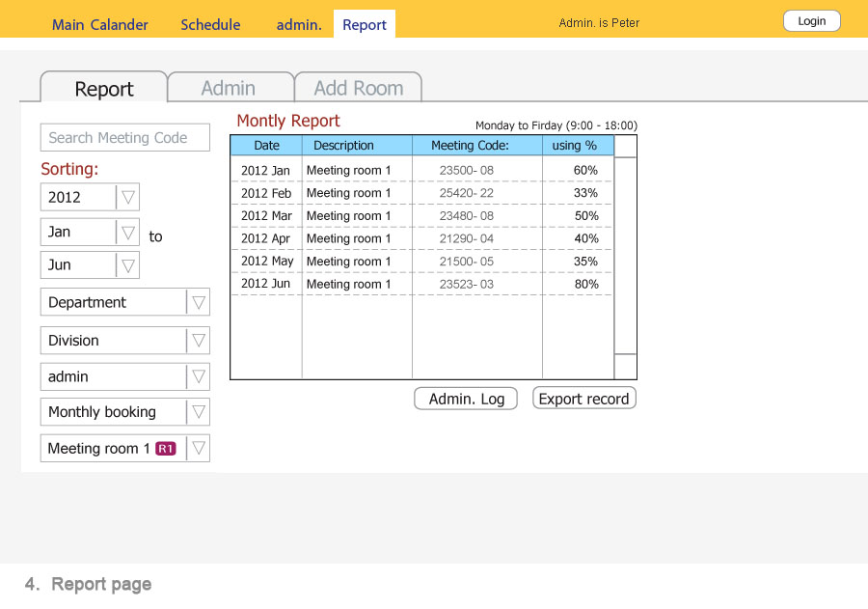Click the using % column header
868x609 pixels.
click(578, 145)
